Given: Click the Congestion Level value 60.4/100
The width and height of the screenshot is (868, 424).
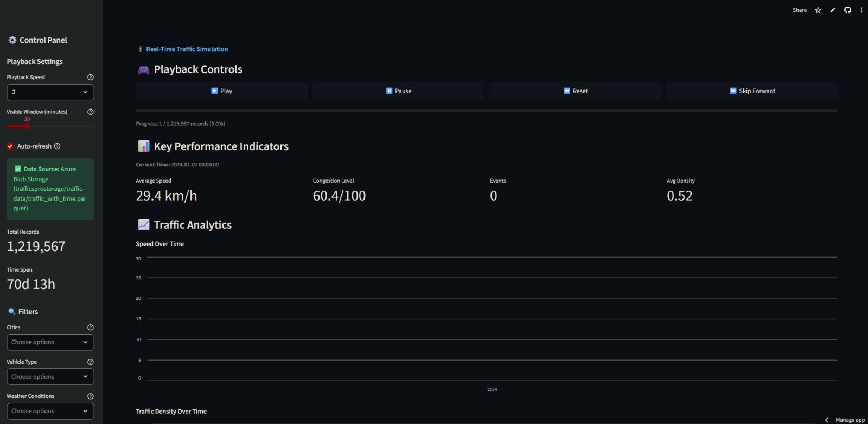Looking at the screenshot, I should [x=340, y=196].
